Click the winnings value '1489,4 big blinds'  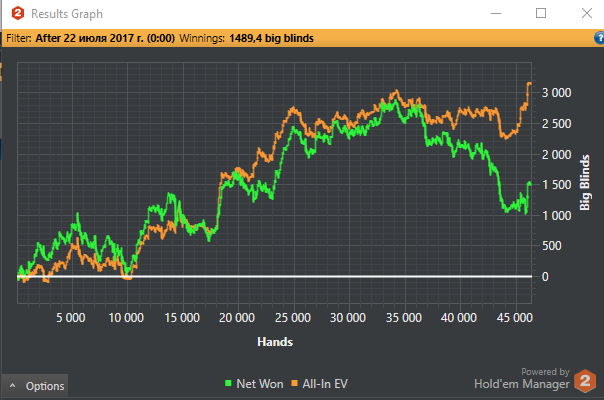click(x=271, y=38)
